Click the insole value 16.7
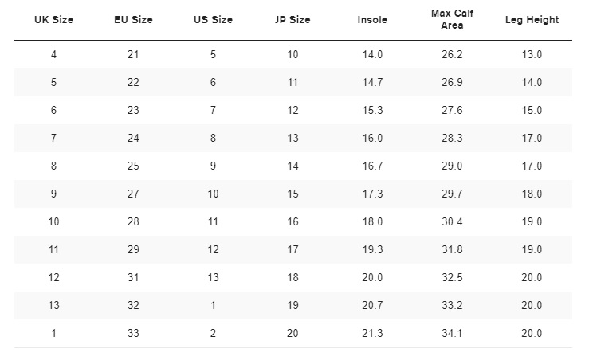This screenshot has width=589, height=364. pos(372,166)
